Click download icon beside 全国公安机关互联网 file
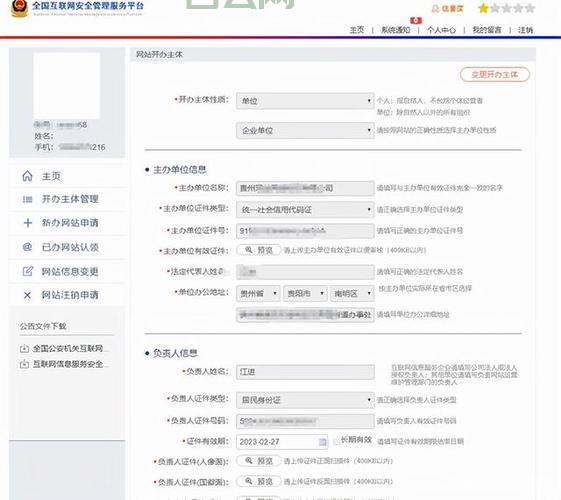Image resolution: width=561 pixels, height=500 pixels. point(24,348)
